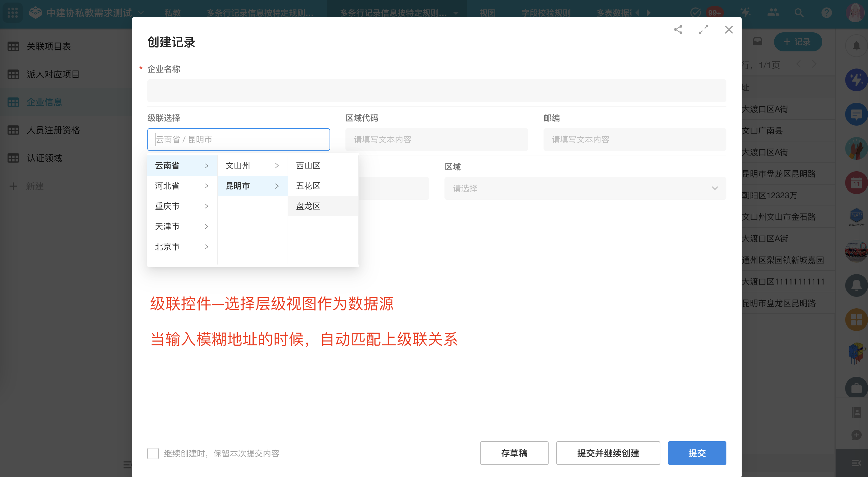Expand 文山州 in cascader second column
Viewport: 868px width, 477px height.
(x=252, y=166)
